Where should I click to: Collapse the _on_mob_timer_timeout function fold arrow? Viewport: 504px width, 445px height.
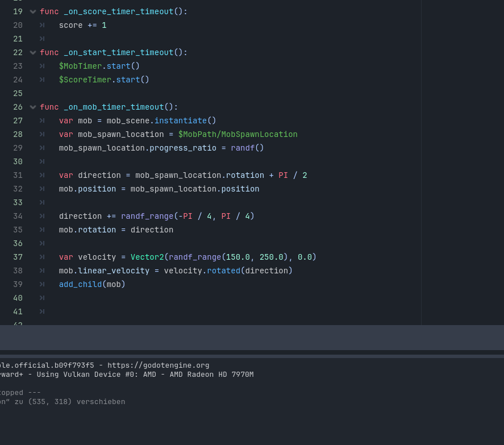coord(33,107)
